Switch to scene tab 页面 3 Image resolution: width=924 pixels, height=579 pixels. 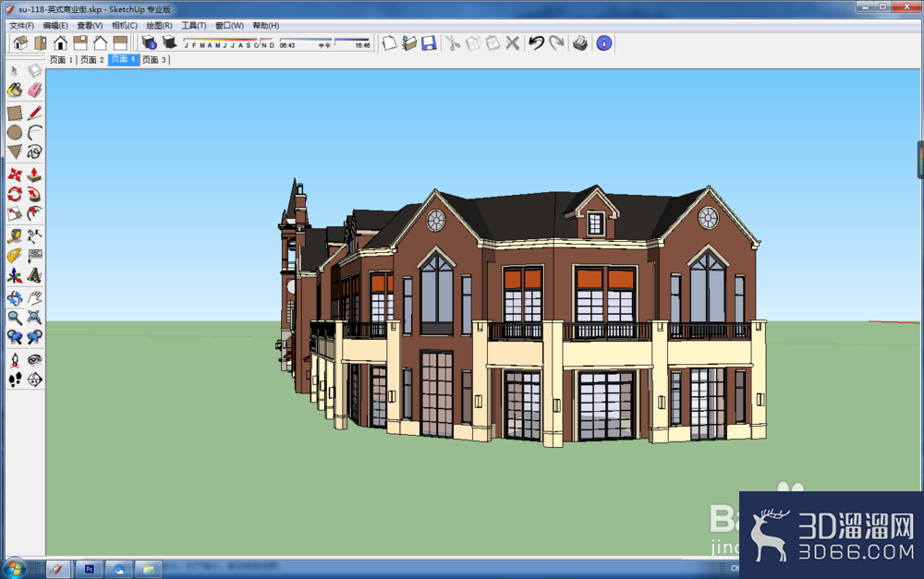pos(154,59)
